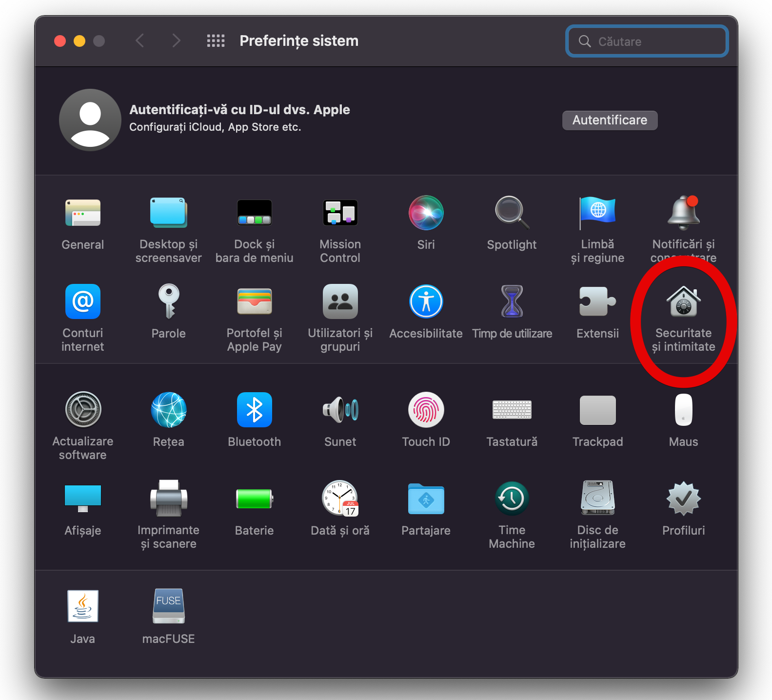
Task: Open Portofel și Apple Pay pane
Action: (x=254, y=301)
